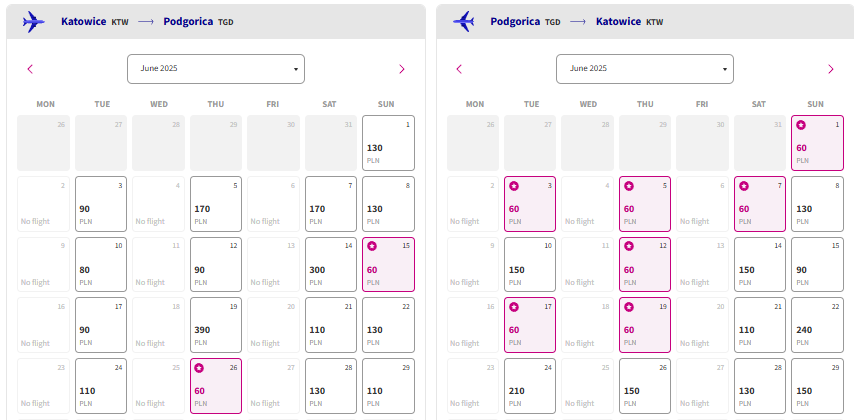Click the star badge on June 26 outbound fare
The width and height of the screenshot is (854, 420).
point(199,368)
